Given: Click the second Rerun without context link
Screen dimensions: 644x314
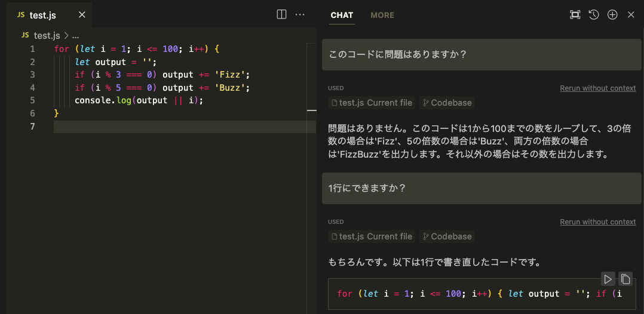Looking at the screenshot, I should coord(597,222).
